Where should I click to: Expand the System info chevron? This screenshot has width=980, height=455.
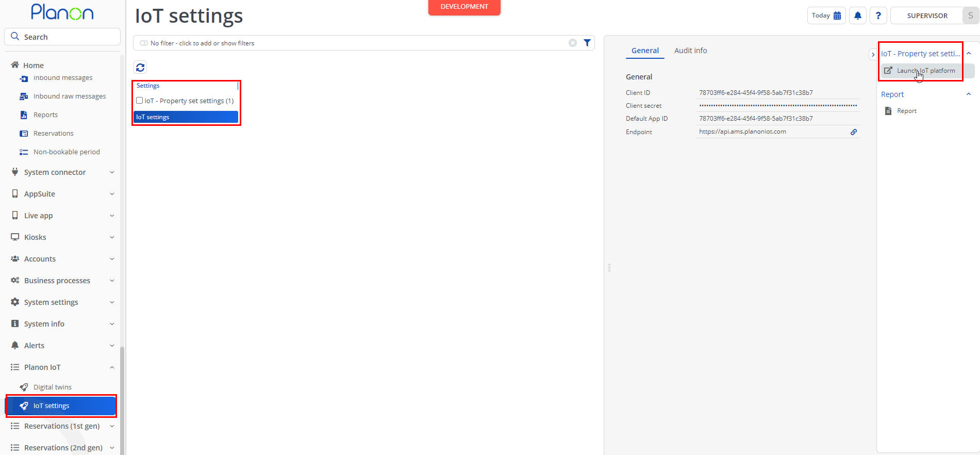[x=112, y=324]
